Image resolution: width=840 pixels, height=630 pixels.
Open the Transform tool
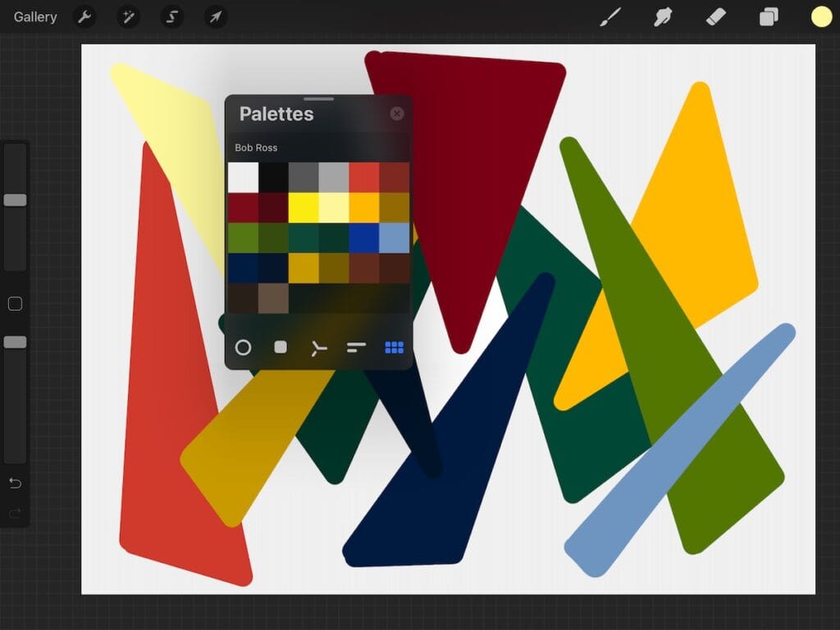point(216,16)
